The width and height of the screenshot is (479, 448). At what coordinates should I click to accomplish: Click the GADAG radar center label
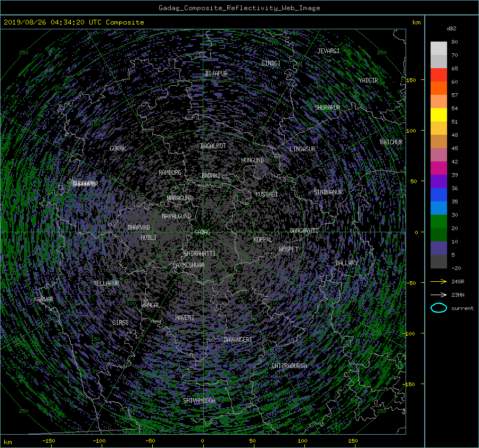tap(202, 232)
